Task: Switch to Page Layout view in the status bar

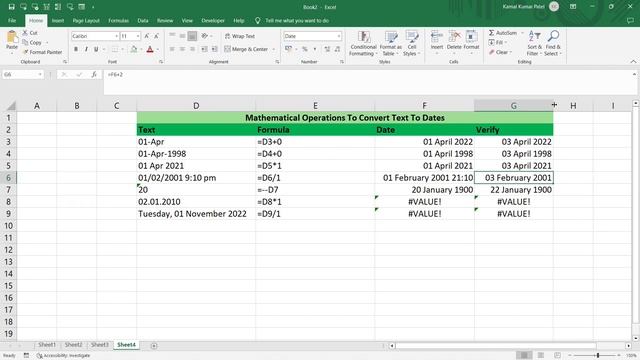Action: tap(541, 356)
